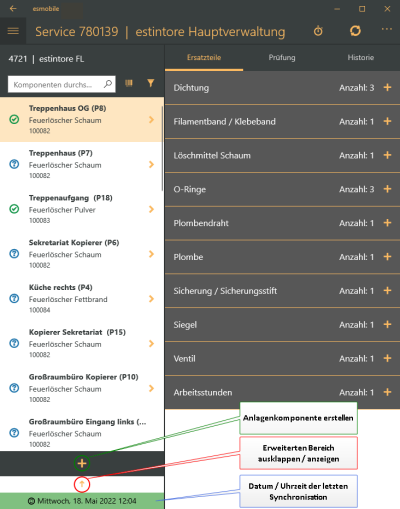Select the Ersatzteile tab
This screenshot has height=509, width=400.
[204, 58]
